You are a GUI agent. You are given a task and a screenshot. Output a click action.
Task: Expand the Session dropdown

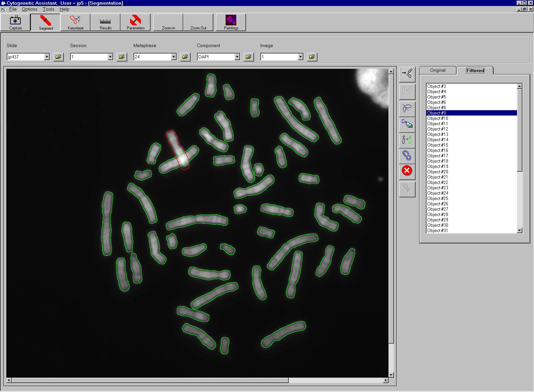(x=110, y=57)
